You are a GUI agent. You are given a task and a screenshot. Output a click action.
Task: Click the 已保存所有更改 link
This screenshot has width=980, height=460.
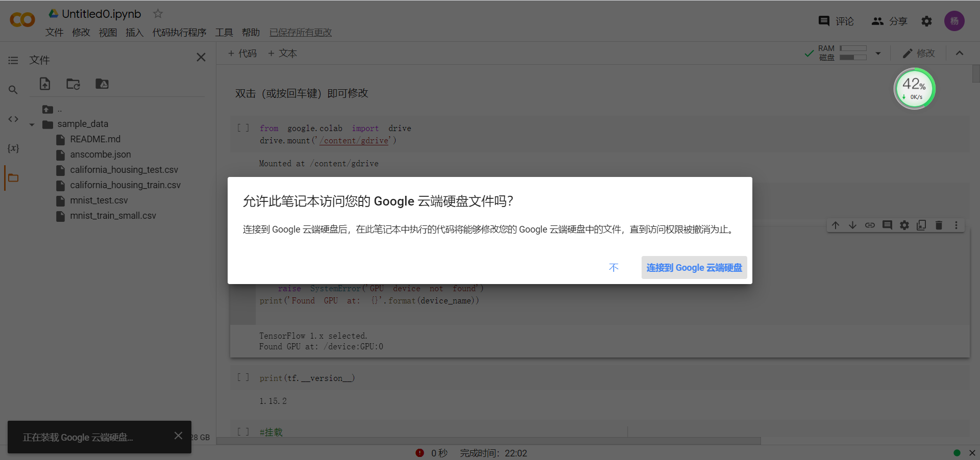(x=301, y=33)
